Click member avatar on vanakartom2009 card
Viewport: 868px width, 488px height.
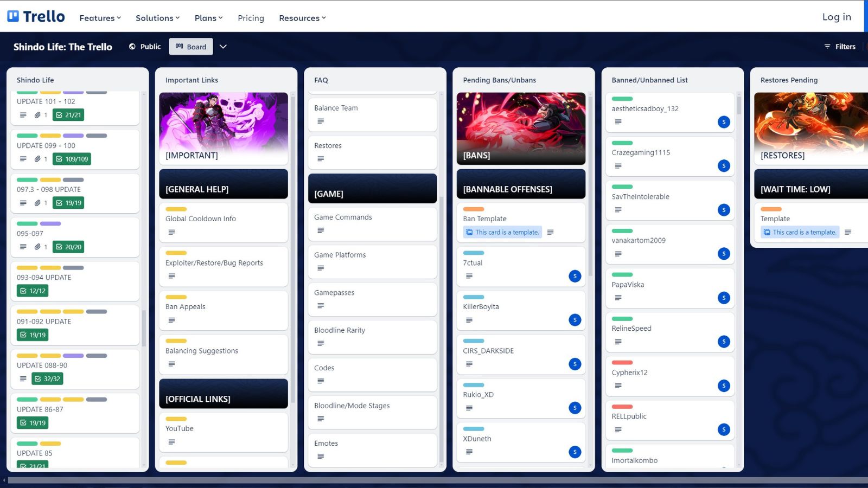(x=724, y=253)
